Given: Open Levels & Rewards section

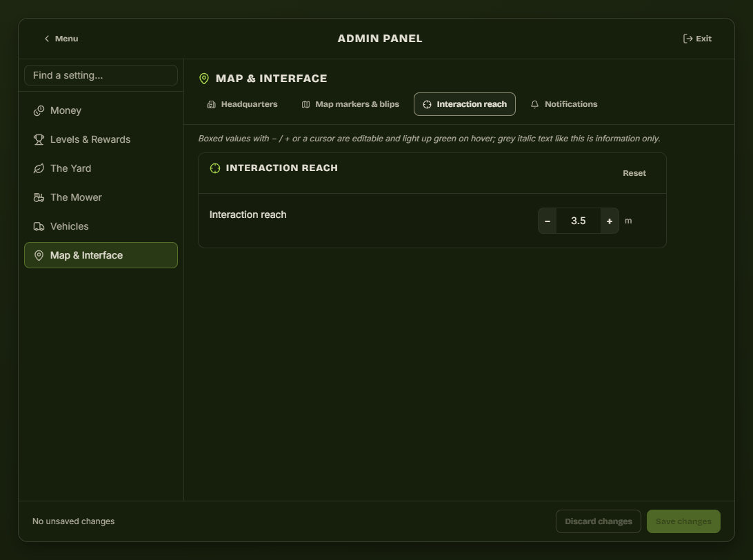Looking at the screenshot, I should coord(101,139).
